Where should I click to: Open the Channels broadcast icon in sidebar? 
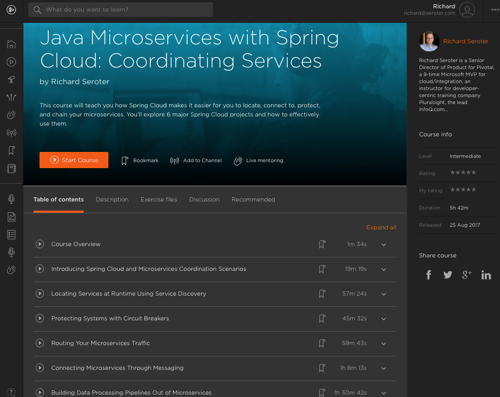tap(11, 133)
